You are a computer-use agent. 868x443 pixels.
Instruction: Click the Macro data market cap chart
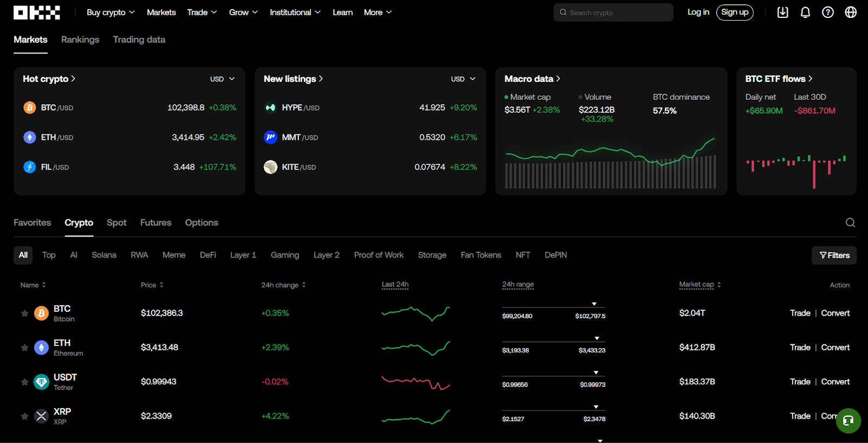[x=611, y=163]
